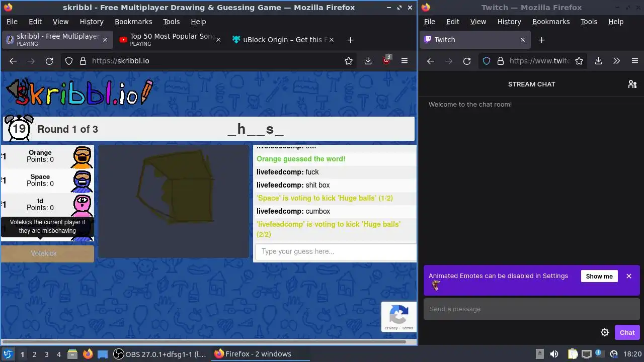Open the system start menu icon in taskbar
Screen dimensions: 644x362
tap(8, 354)
